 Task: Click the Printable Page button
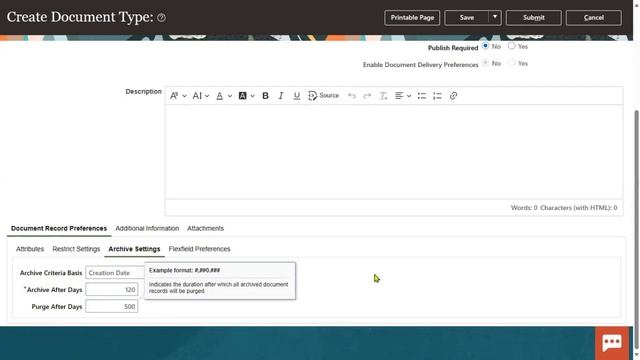412,18
